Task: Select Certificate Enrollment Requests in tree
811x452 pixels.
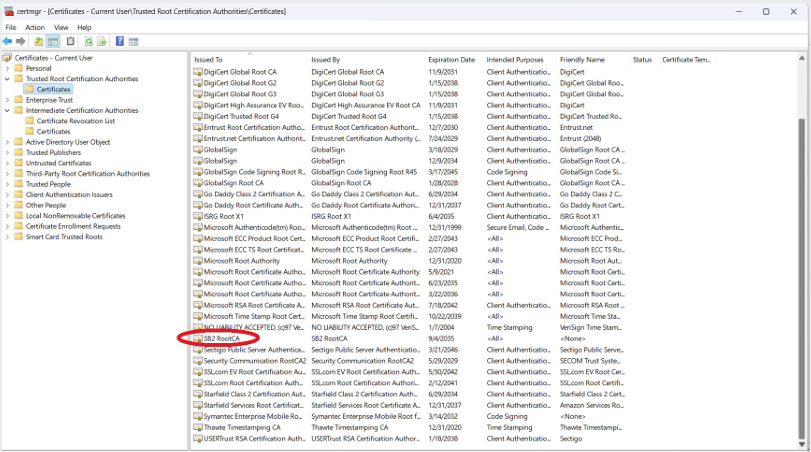Action: [73, 227]
